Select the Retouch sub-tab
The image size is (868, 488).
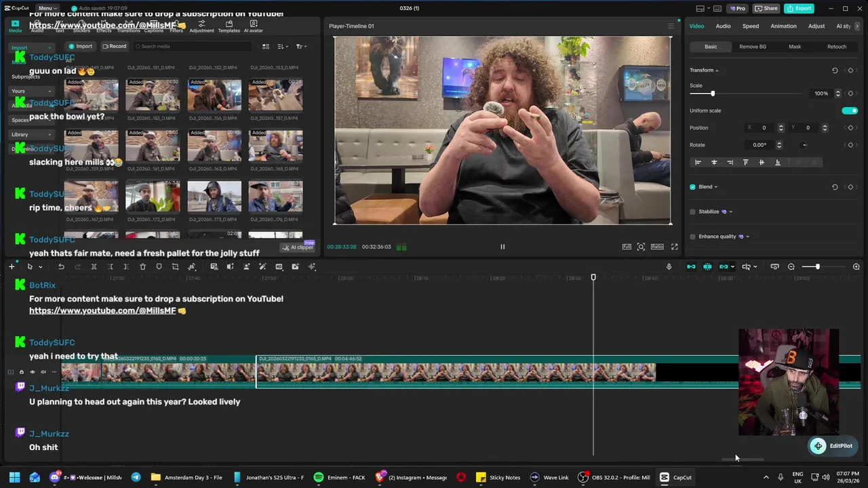pos(837,47)
